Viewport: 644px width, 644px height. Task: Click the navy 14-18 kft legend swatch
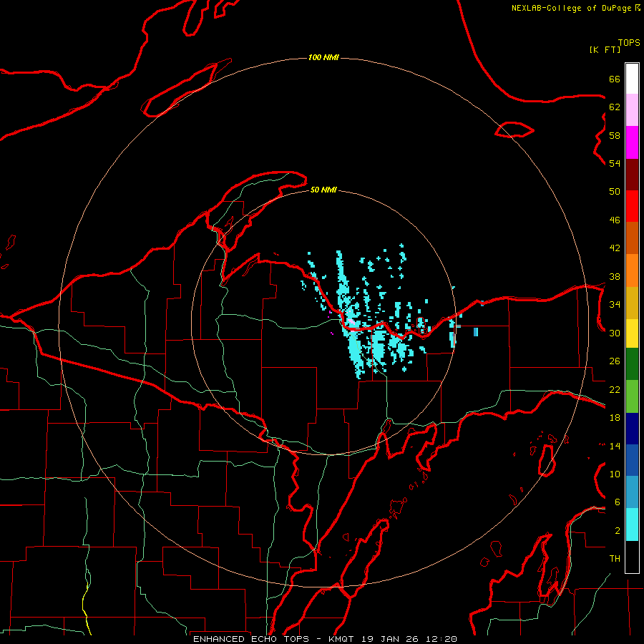point(632,429)
